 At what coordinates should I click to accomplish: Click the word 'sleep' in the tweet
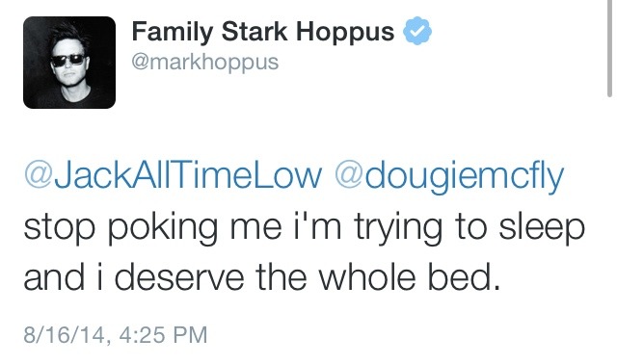tap(542, 229)
